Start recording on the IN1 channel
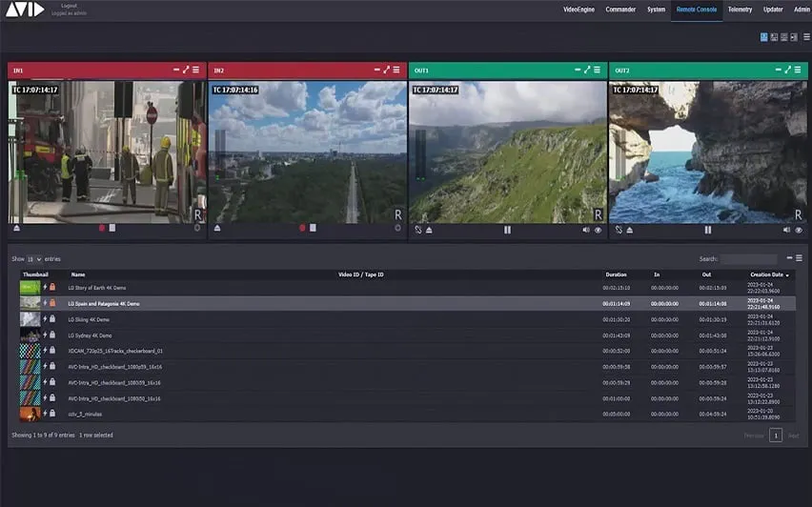Viewport: 812px width, 507px height. pyautogui.click(x=102, y=228)
